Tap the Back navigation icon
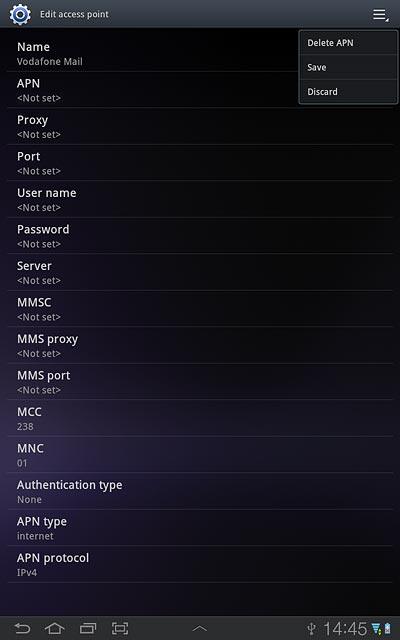 click(x=22, y=628)
